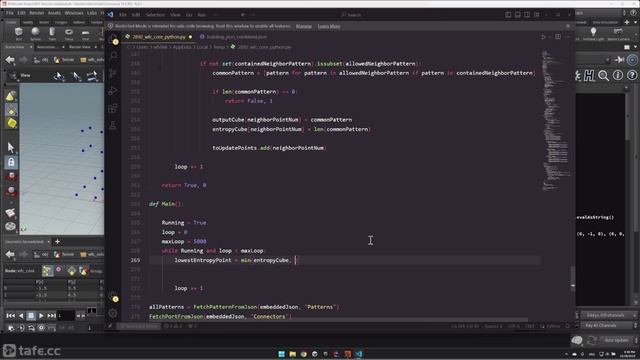Open VS Code Selection menu
640x360 pixels.
[155, 15]
